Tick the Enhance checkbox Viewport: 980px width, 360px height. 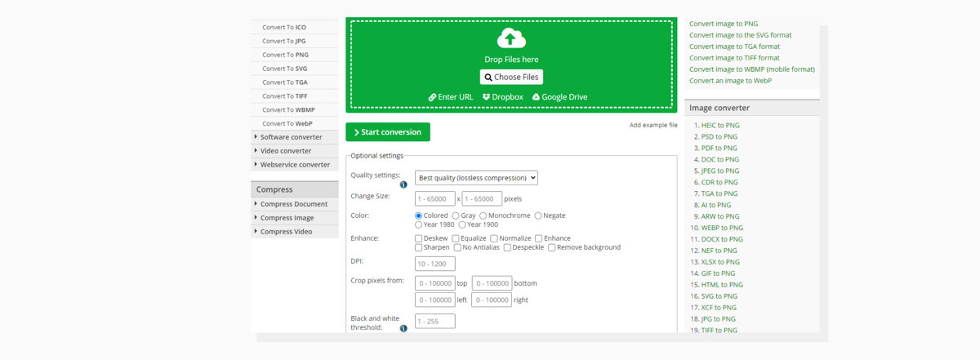538,238
